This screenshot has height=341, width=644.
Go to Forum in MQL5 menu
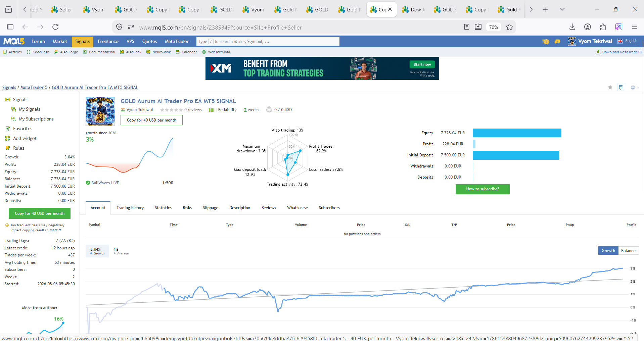pyautogui.click(x=38, y=41)
